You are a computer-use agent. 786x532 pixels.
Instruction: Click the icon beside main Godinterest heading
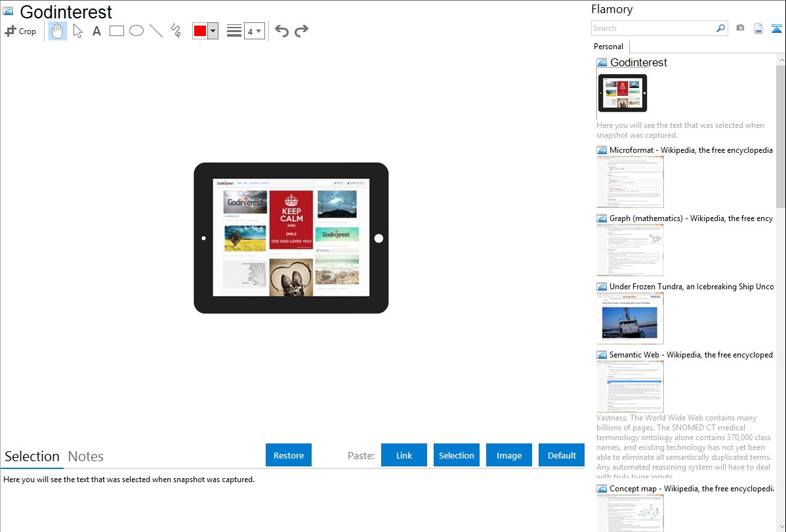coord(8,11)
